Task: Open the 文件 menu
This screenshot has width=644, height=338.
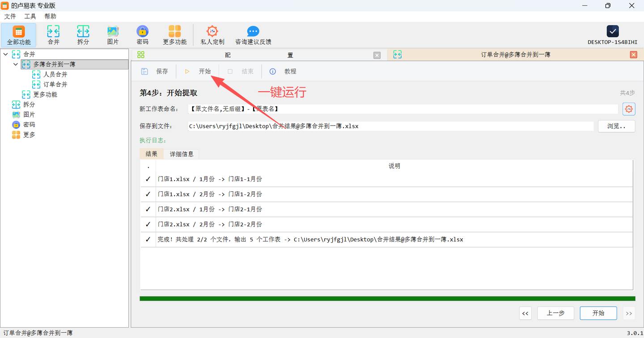Action: point(10,17)
